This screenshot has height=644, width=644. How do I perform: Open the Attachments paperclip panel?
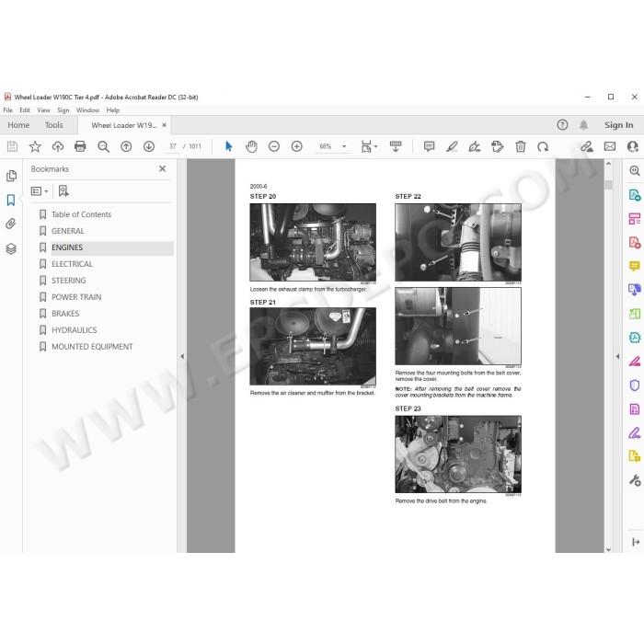coord(11,224)
